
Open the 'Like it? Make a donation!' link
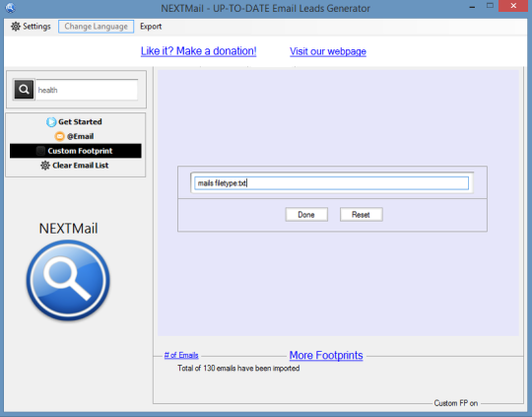(x=198, y=51)
